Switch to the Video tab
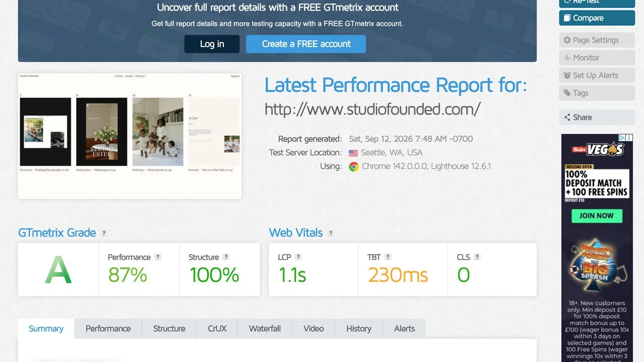The width and height of the screenshot is (644, 362). point(314,328)
